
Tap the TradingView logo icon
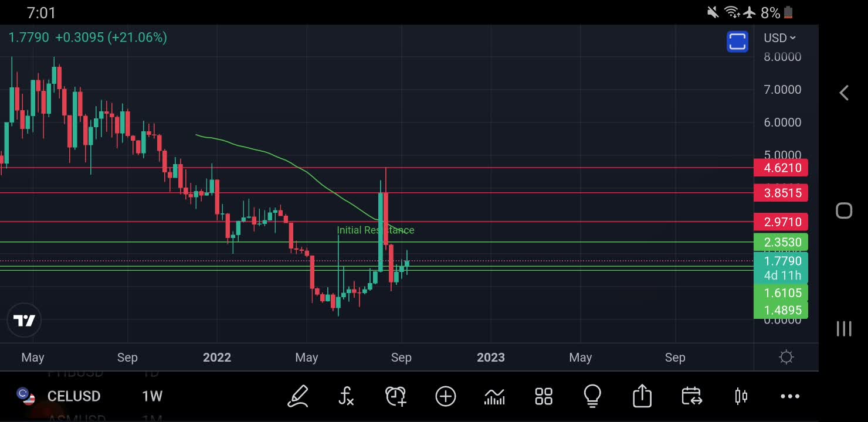point(24,321)
